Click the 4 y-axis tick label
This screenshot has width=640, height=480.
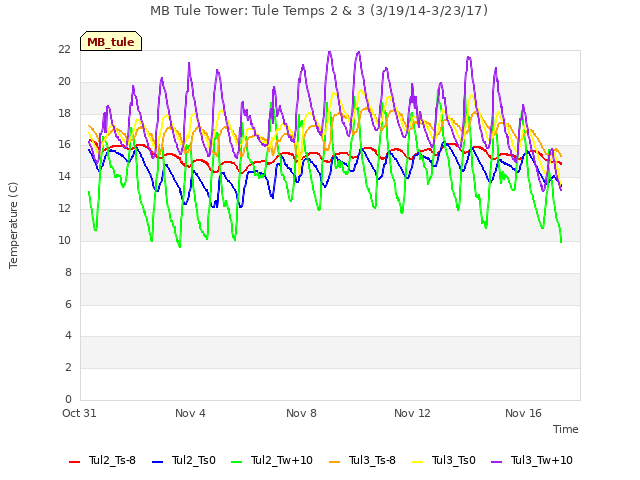pos(68,336)
